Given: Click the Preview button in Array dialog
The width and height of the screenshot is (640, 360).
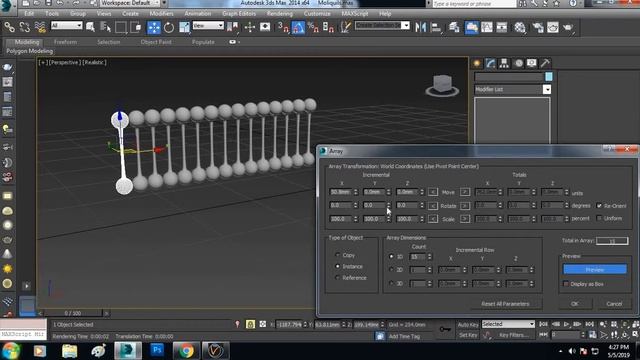Looking at the screenshot, I should (595, 269).
